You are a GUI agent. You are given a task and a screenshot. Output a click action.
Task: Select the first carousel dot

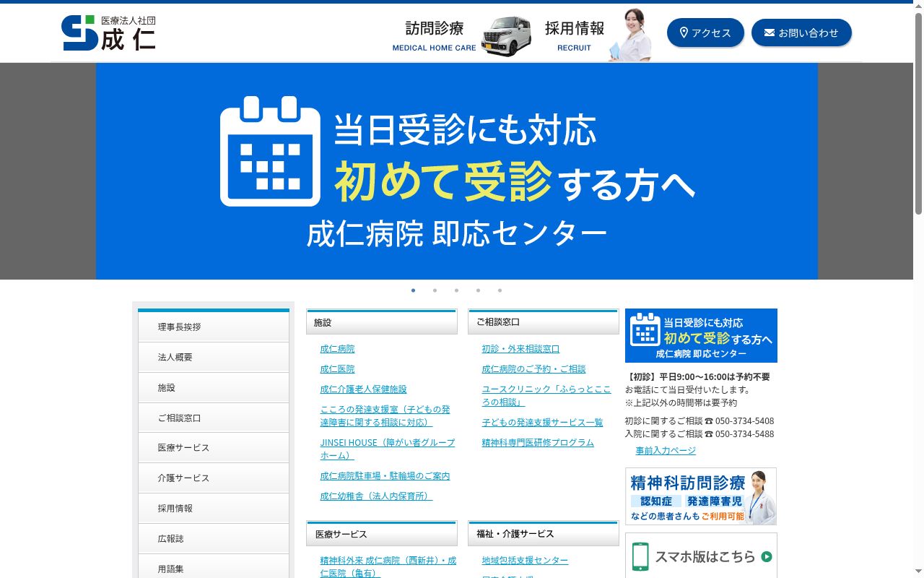click(x=413, y=290)
